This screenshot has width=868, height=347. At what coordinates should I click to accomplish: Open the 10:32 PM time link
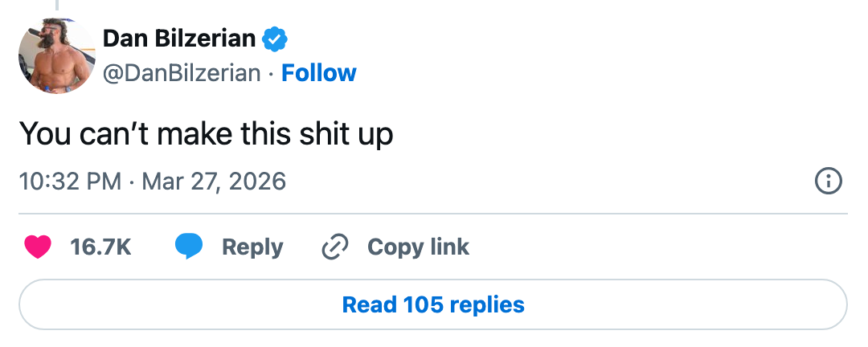[x=70, y=181]
